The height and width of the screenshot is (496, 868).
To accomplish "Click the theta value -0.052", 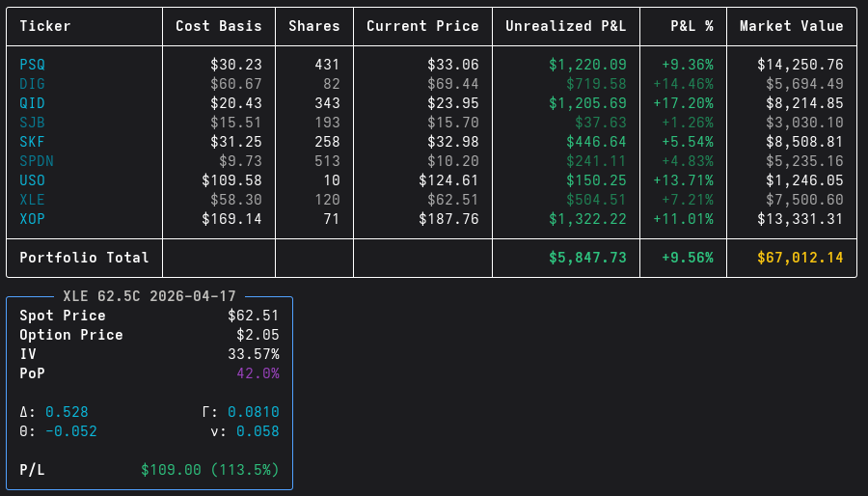I will [71, 431].
